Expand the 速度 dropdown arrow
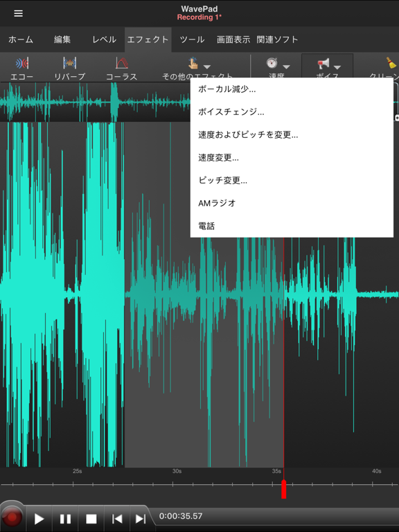 [286, 66]
